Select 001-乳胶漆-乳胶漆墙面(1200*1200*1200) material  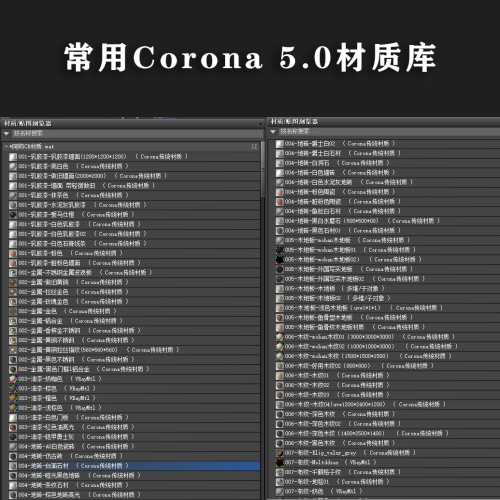click(x=134, y=157)
